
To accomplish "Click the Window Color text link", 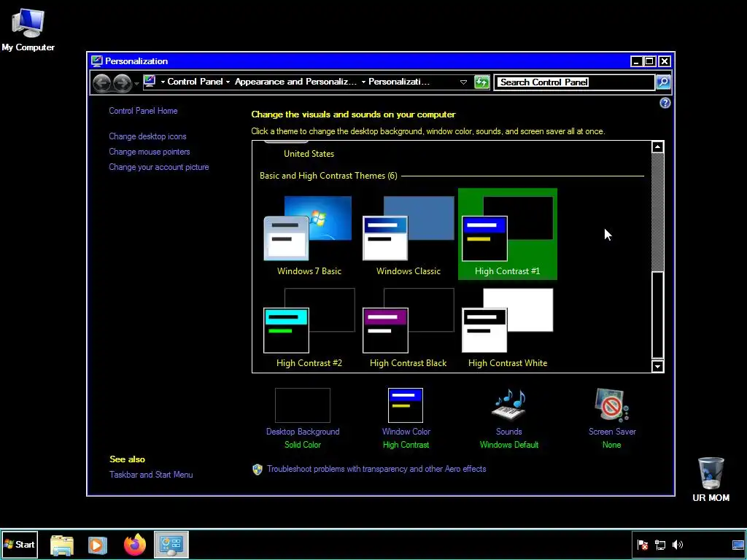I will coord(406,432).
